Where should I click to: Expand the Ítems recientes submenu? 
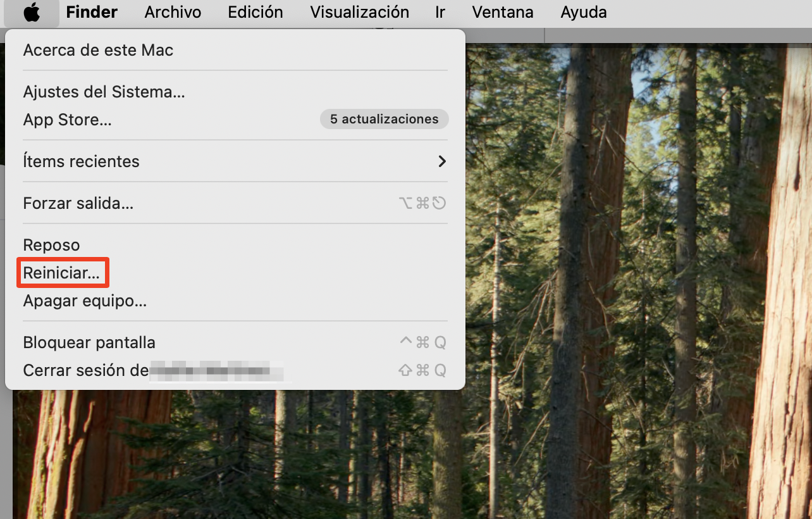81,161
